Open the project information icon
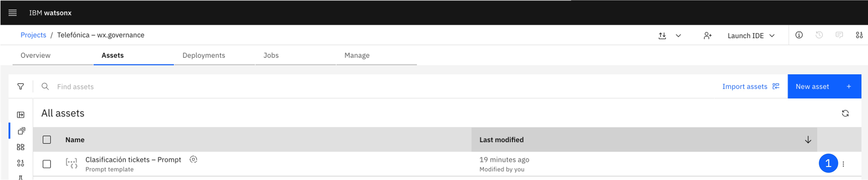868x180 pixels. click(x=799, y=35)
